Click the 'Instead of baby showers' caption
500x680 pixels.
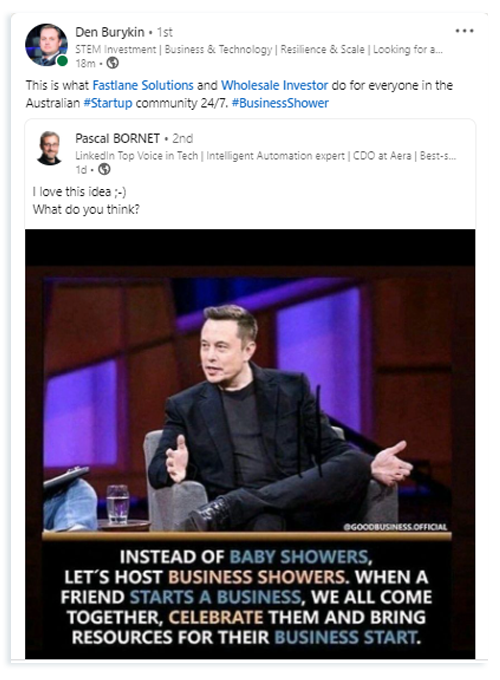[x=246, y=597]
